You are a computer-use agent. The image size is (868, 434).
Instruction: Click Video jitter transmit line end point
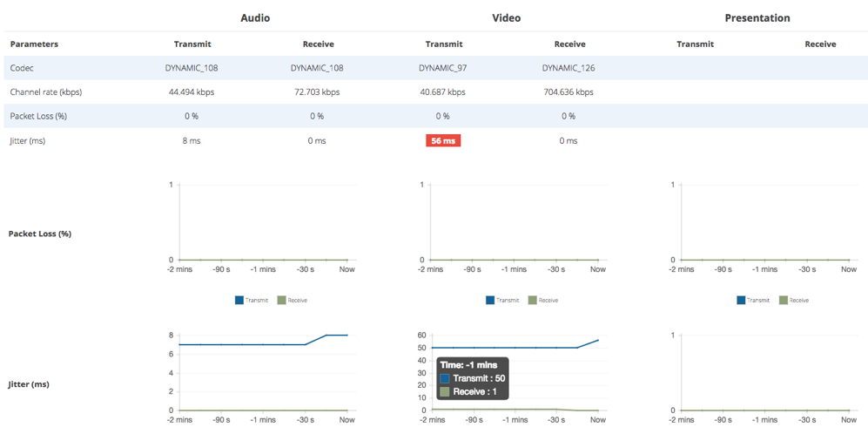[598, 341]
